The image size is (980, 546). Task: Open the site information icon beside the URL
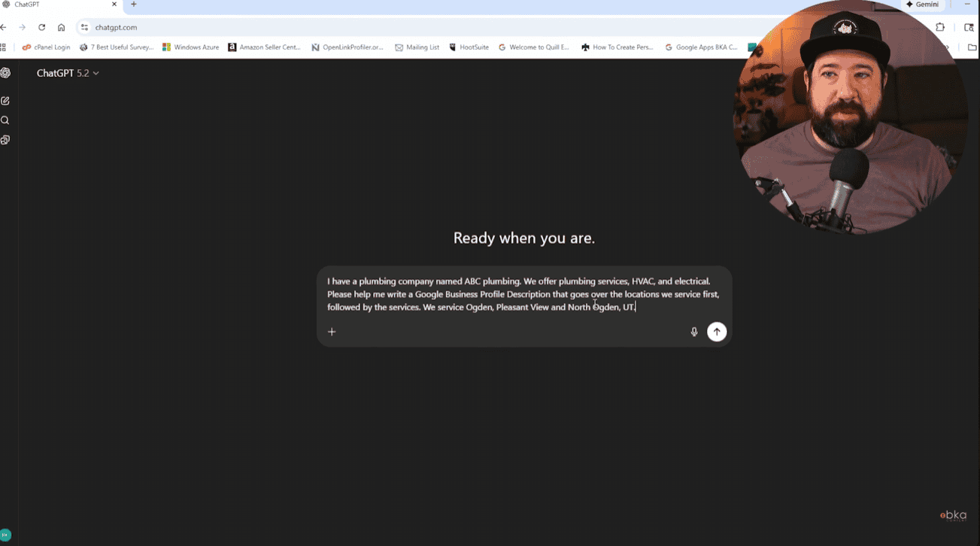[x=84, y=27]
